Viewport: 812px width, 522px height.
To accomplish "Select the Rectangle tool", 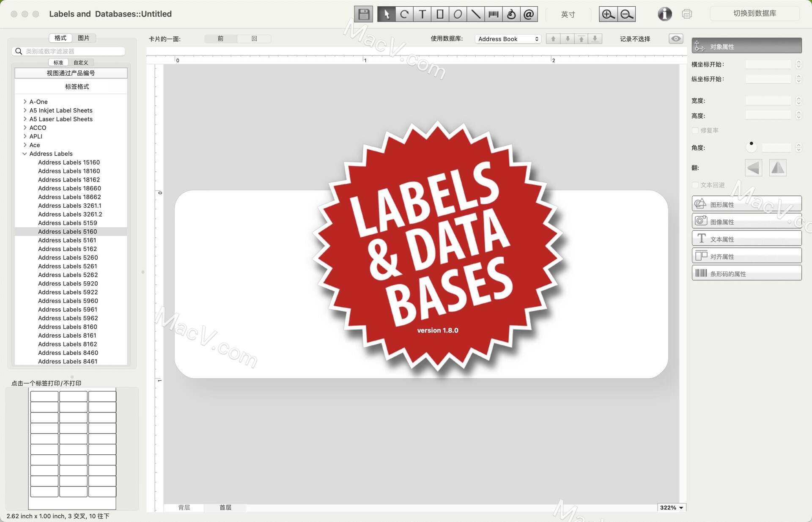I will coord(439,14).
